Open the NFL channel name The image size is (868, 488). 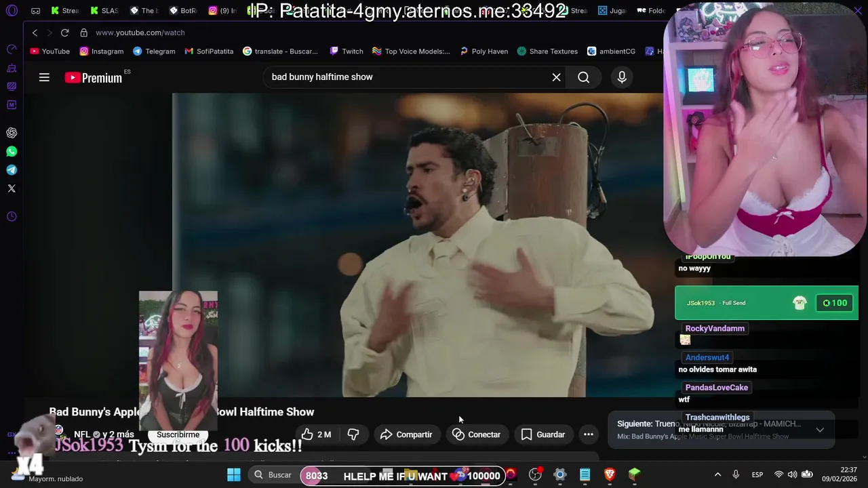point(82,434)
